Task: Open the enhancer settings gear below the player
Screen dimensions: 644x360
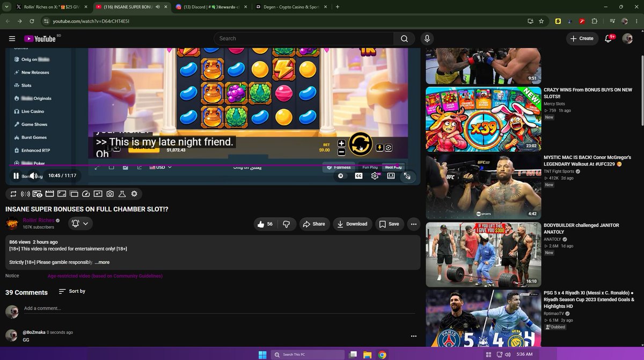Action: coord(134,193)
